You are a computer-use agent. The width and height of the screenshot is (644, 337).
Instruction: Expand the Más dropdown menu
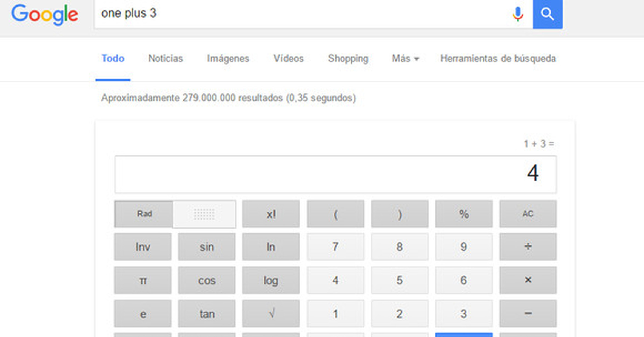pos(405,59)
